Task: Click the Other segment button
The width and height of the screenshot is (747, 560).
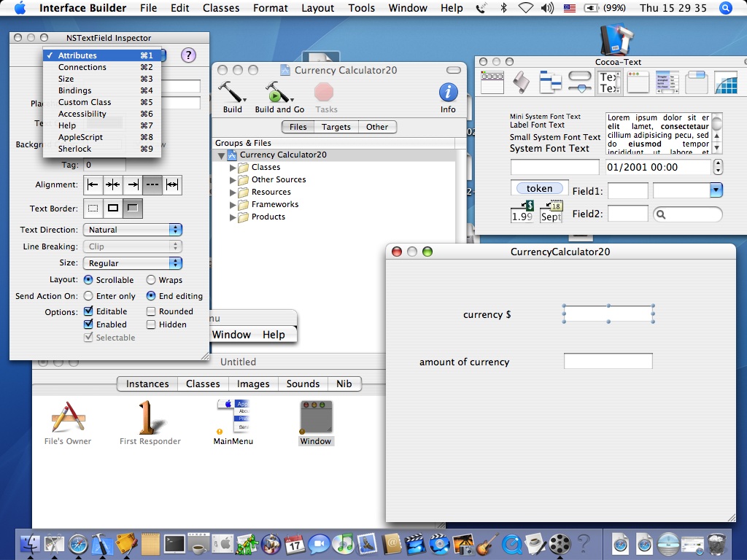Action: pyautogui.click(x=377, y=127)
